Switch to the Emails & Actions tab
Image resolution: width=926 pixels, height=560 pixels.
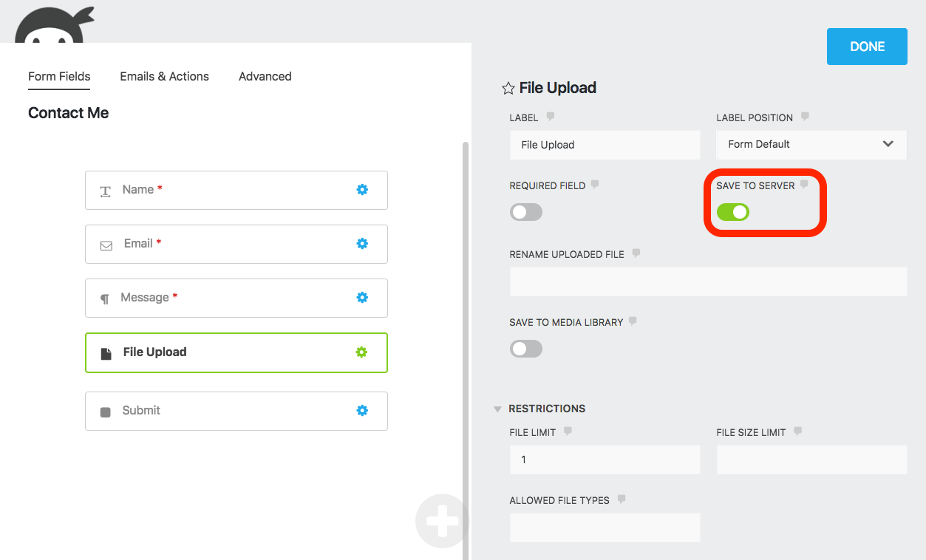(x=164, y=76)
